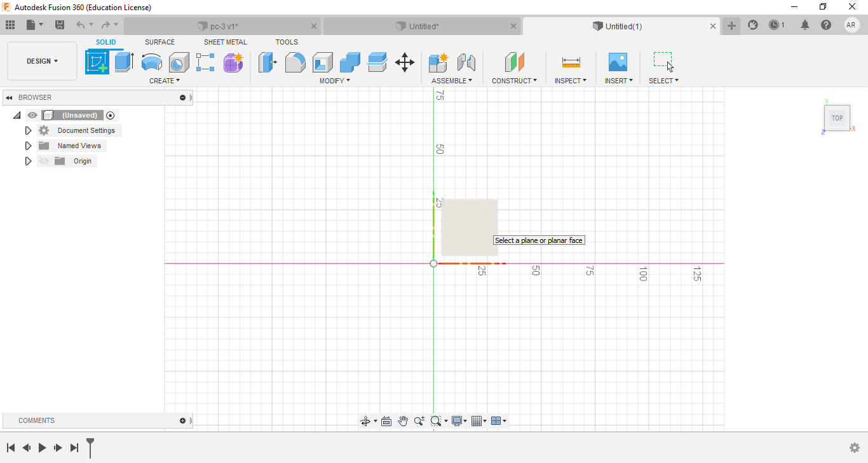Viewport: 868px width, 463px height.
Task: Click the TOP face of ViewCube
Action: coord(837,118)
